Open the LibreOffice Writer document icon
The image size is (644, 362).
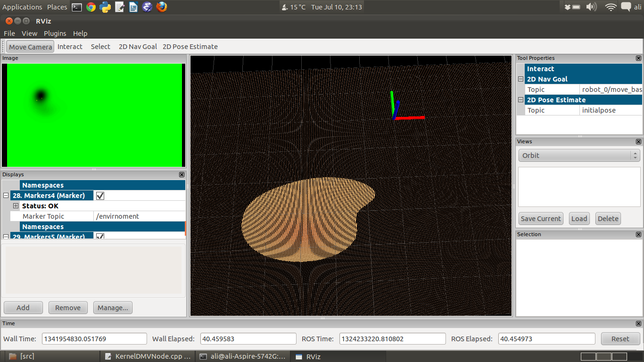pos(133,7)
